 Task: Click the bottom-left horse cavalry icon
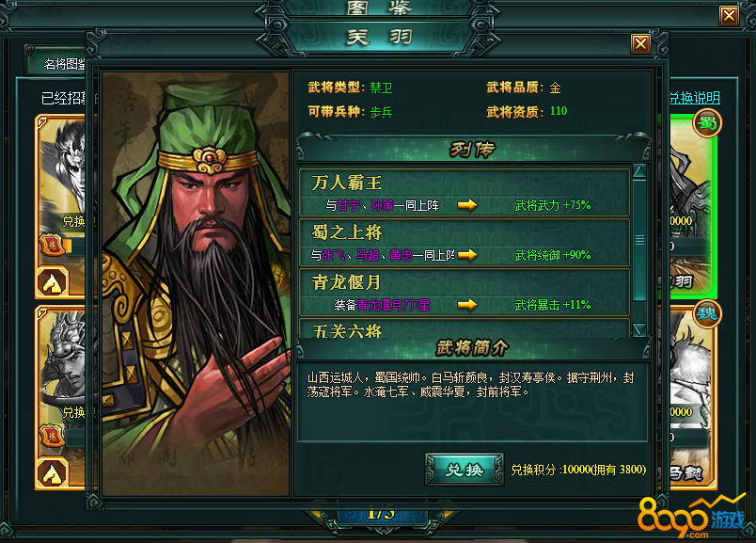(53, 474)
